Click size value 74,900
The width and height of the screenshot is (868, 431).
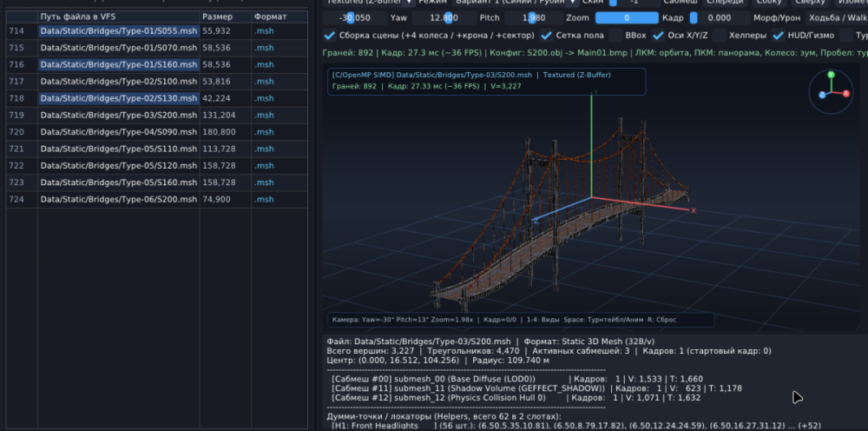[216, 200]
